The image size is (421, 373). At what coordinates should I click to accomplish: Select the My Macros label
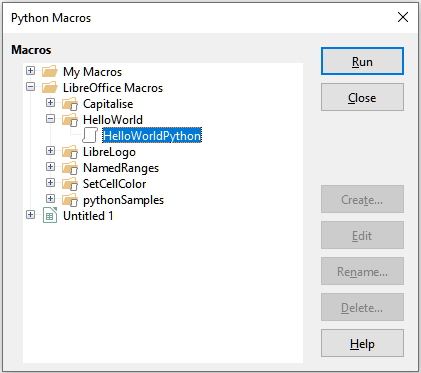pos(92,72)
